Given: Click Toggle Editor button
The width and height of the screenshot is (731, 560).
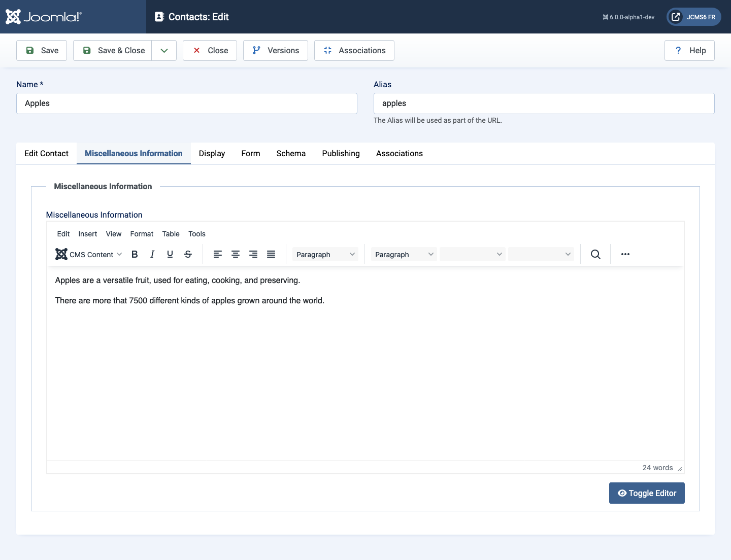Looking at the screenshot, I should (647, 493).
